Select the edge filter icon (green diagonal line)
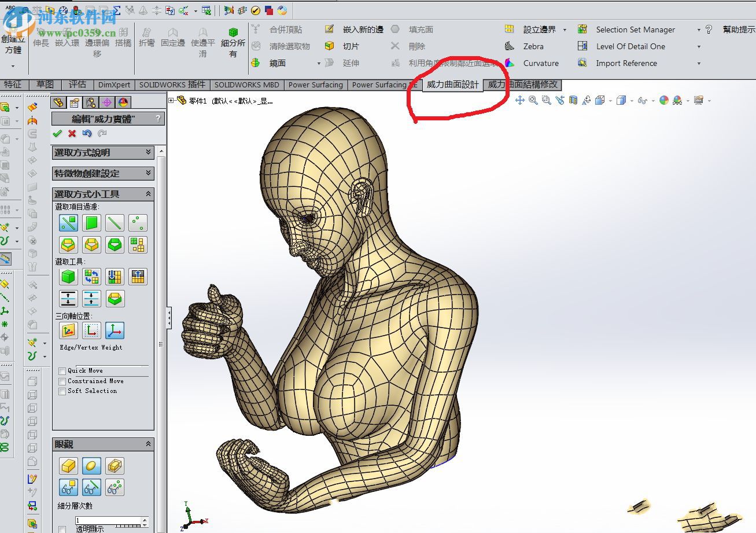The width and height of the screenshot is (756, 533). [x=115, y=223]
